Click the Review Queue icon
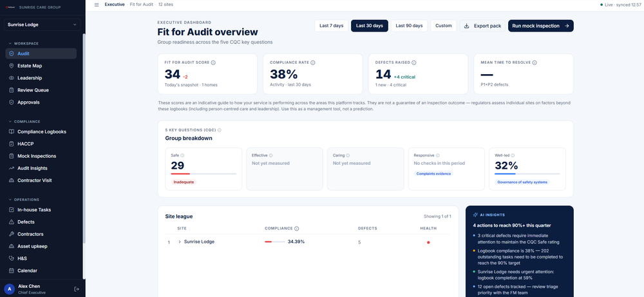The image size is (644, 297). pyautogui.click(x=12, y=90)
